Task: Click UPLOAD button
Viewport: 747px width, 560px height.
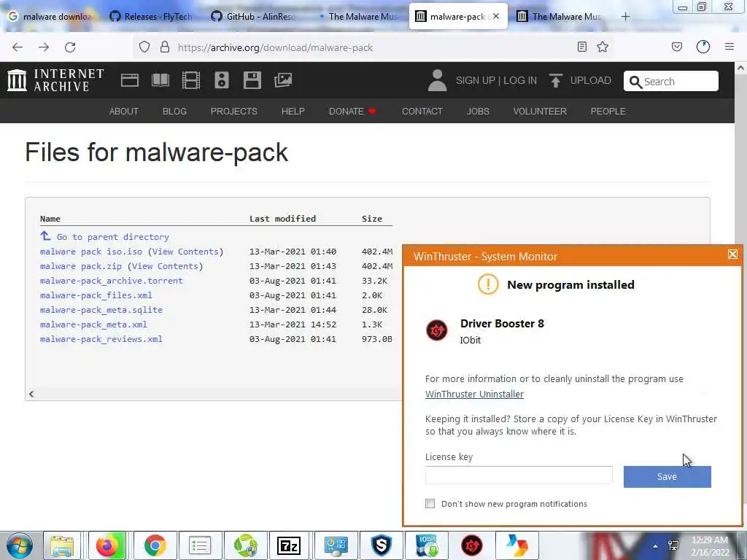Action: click(x=580, y=80)
